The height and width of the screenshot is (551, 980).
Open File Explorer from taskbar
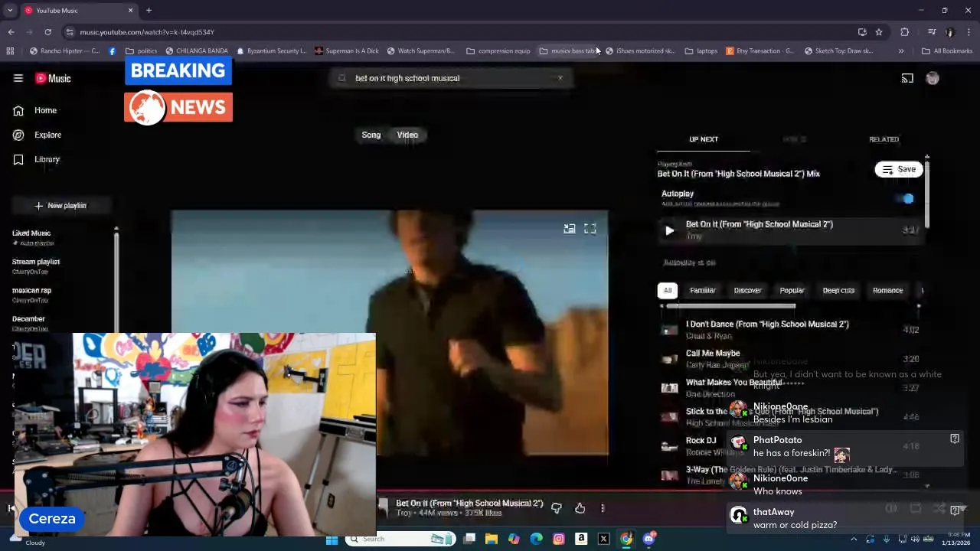click(x=492, y=540)
